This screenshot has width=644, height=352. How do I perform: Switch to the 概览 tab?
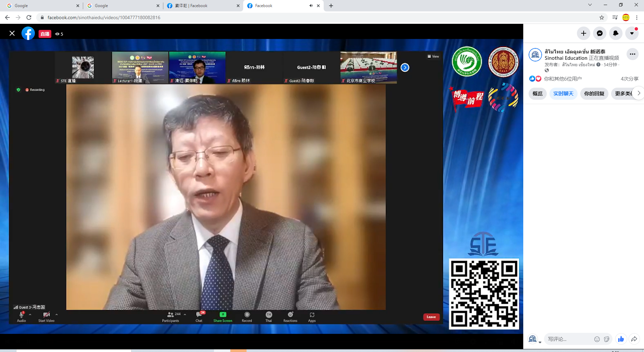(x=537, y=93)
